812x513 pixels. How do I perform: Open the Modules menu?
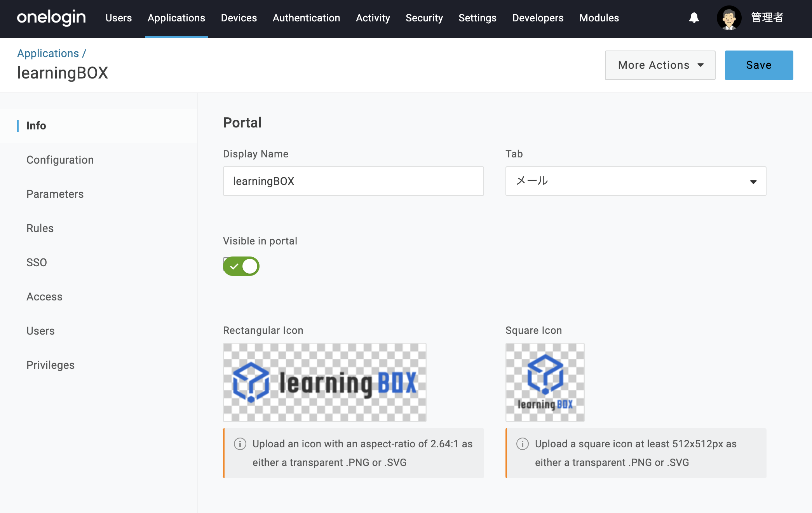click(599, 18)
